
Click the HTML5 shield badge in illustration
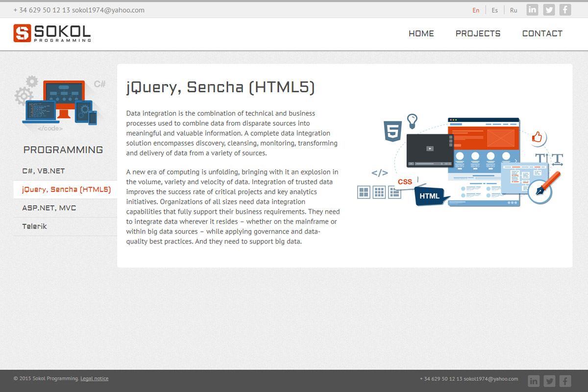pyautogui.click(x=393, y=131)
